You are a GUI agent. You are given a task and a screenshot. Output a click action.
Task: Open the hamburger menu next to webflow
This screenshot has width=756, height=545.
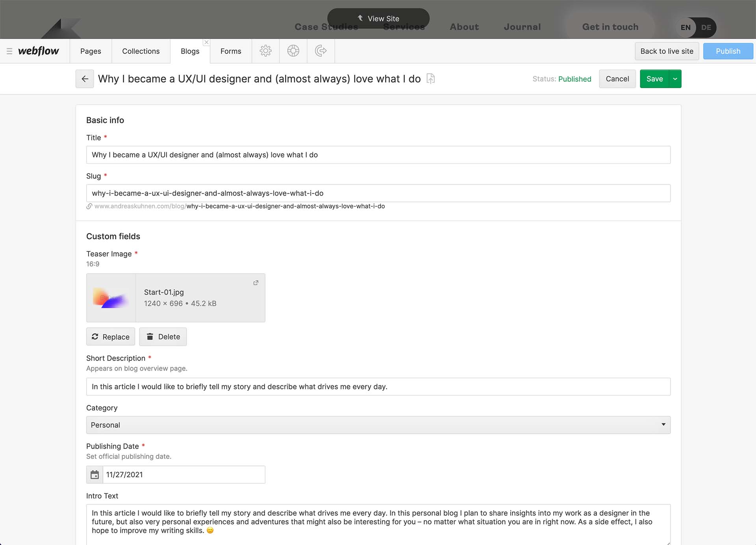pyautogui.click(x=9, y=51)
